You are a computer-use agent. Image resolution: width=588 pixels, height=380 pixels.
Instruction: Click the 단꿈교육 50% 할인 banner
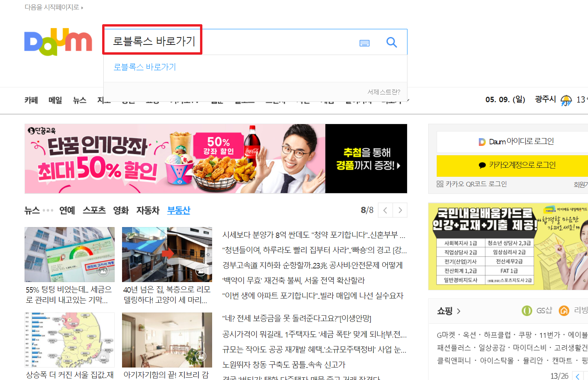coord(216,159)
